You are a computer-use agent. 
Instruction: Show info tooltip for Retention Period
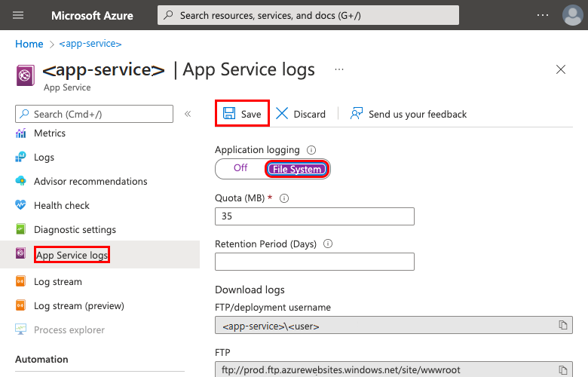328,244
